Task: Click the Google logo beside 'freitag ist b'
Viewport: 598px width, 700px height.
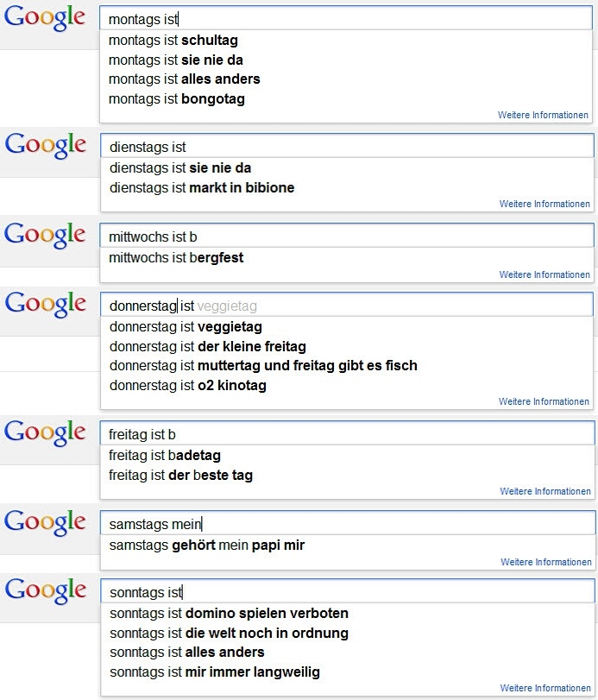Action: pyautogui.click(x=45, y=432)
